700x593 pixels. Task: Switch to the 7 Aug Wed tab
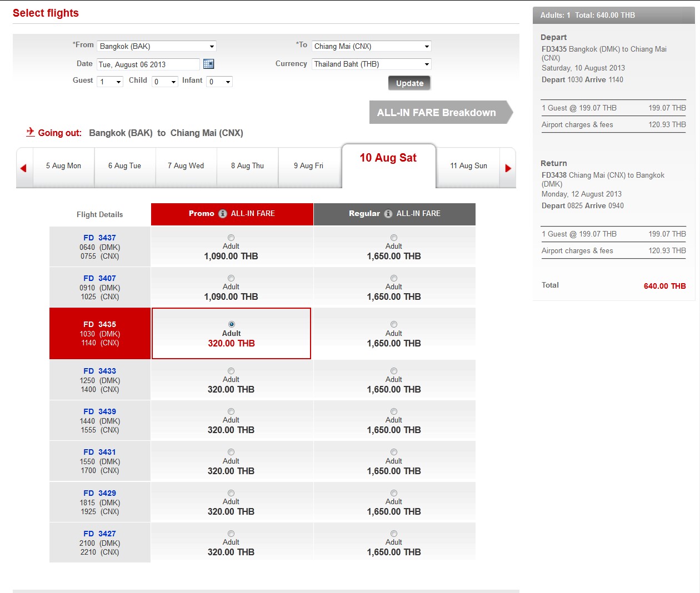186,166
